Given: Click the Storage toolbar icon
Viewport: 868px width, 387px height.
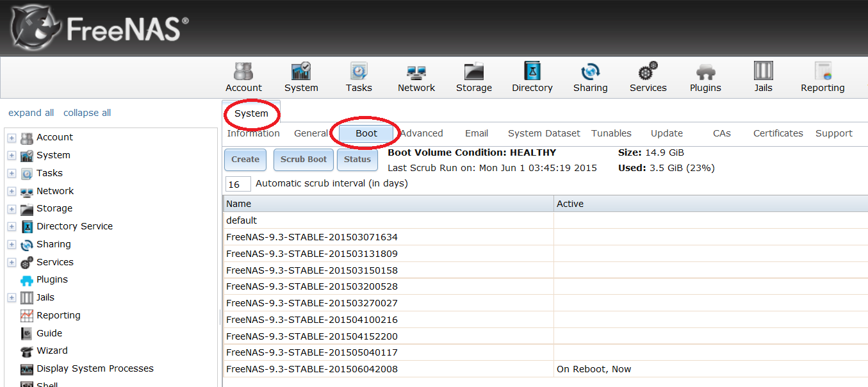Looking at the screenshot, I should point(474,78).
